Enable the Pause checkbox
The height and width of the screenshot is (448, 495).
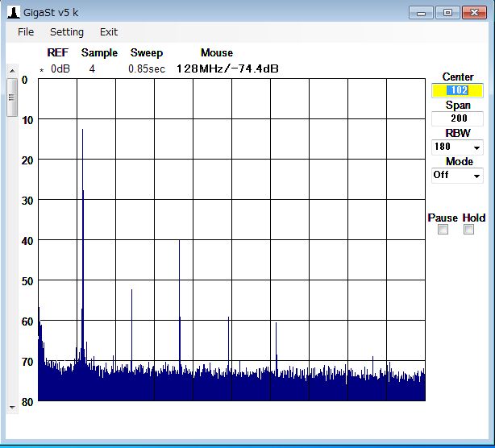[x=443, y=229]
